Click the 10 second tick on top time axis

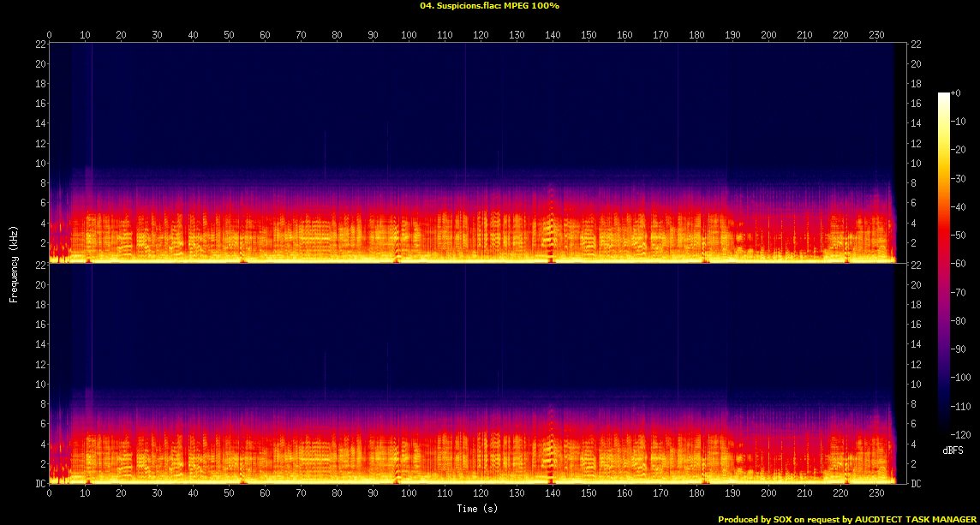[x=85, y=34]
